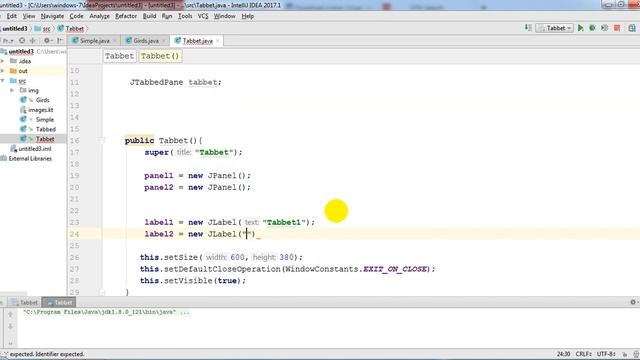Click the Run panel down-arrow icon
640x360 pixels.
point(11,327)
